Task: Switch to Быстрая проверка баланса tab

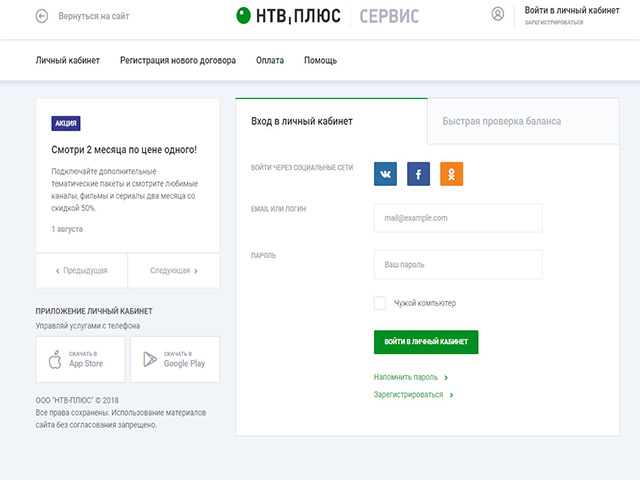Action: [523, 121]
